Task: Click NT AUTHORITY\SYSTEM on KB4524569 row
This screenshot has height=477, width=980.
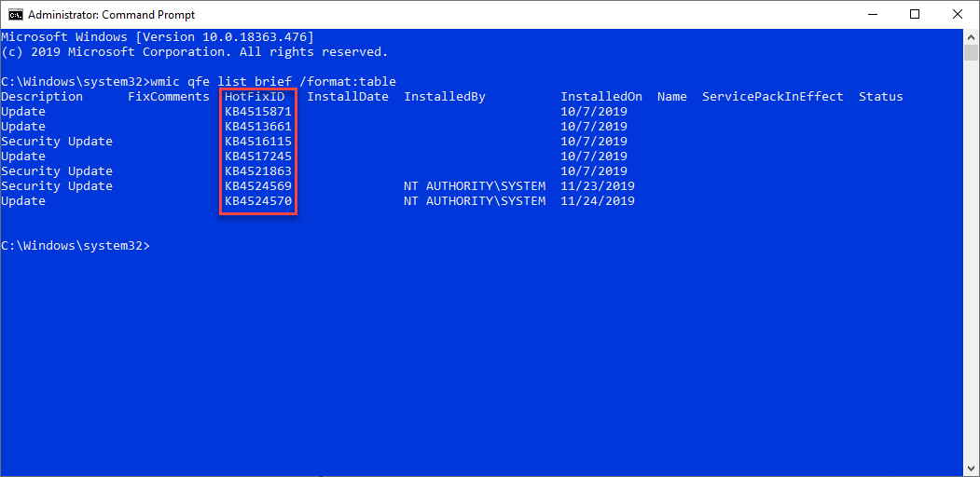Action: point(475,186)
